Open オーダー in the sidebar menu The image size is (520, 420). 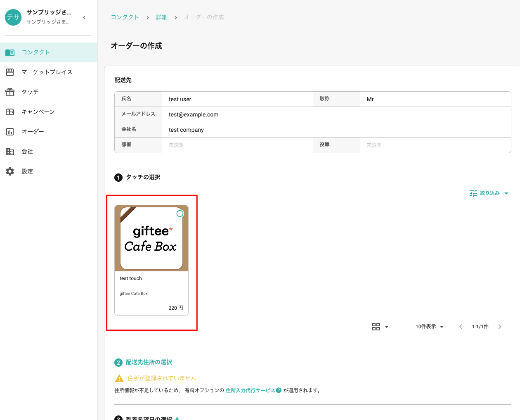click(49, 132)
